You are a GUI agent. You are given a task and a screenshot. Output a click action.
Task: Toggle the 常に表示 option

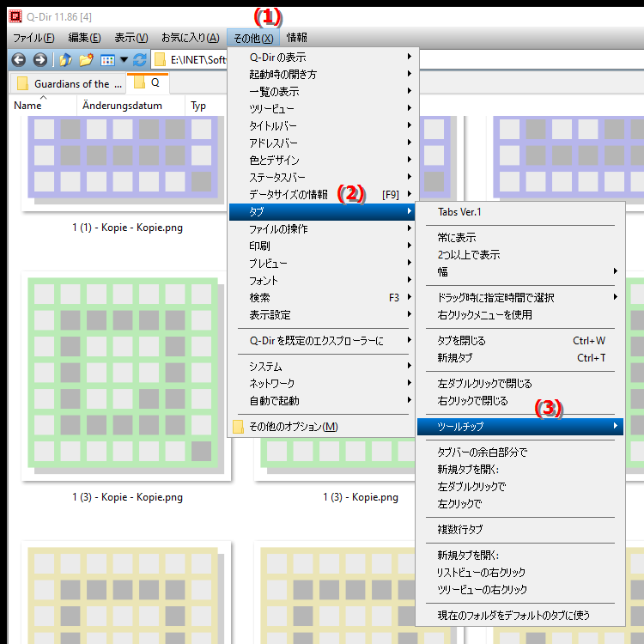[520, 237]
